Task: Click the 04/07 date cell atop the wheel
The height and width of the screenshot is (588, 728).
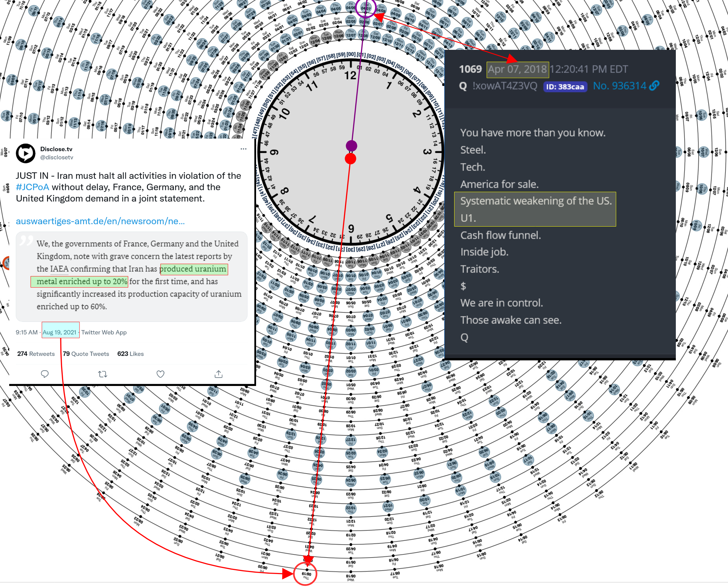Action: tap(366, 8)
